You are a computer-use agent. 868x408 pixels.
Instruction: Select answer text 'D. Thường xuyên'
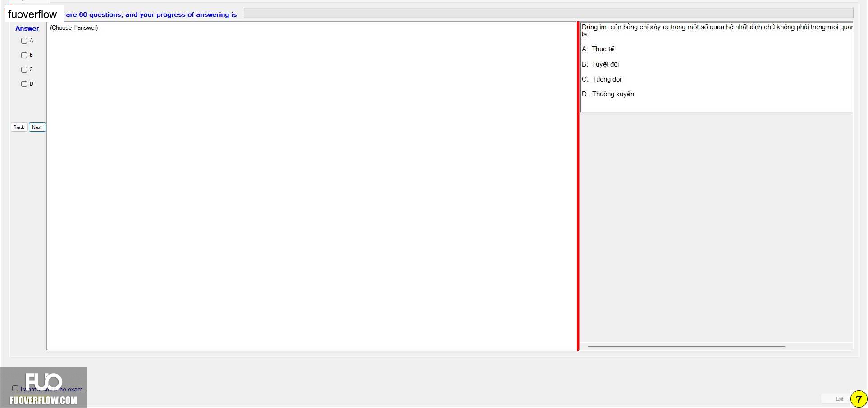[x=608, y=94]
